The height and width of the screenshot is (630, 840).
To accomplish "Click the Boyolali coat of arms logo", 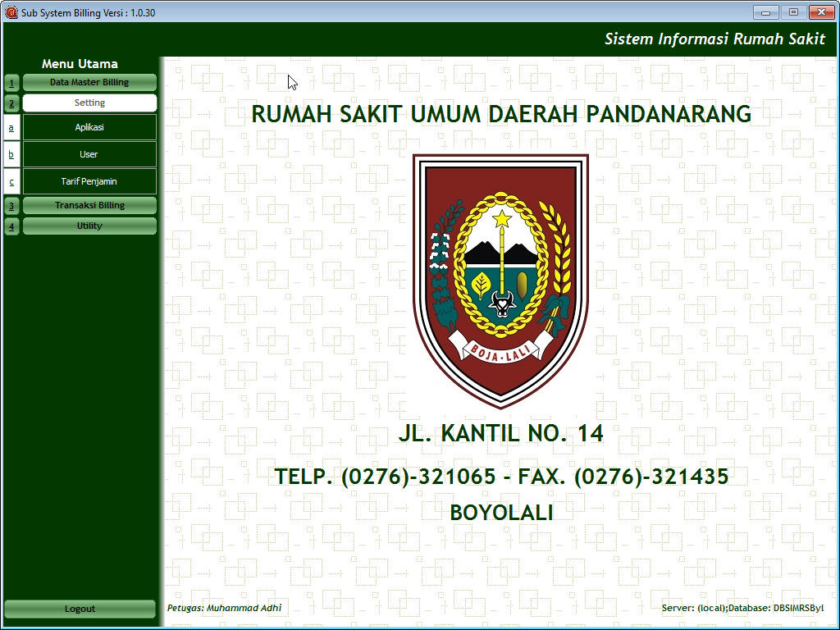I will [x=501, y=281].
